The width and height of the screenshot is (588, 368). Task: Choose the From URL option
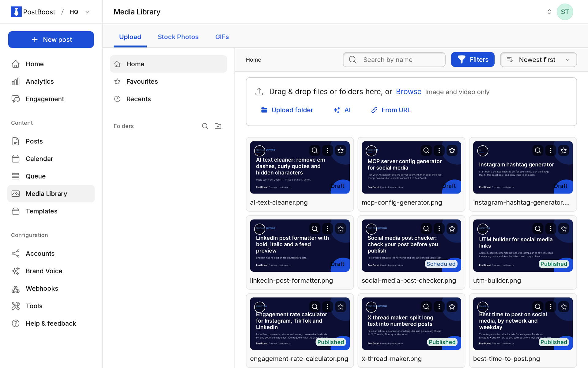391,110
